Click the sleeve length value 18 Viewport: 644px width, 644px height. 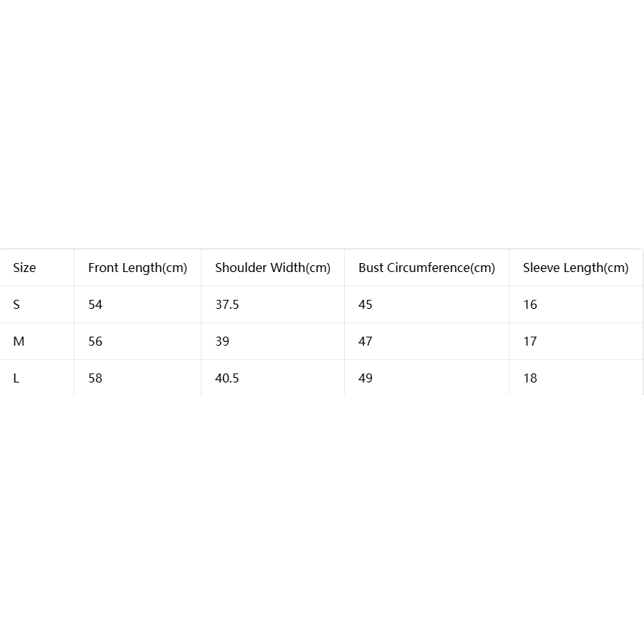coord(530,378)
